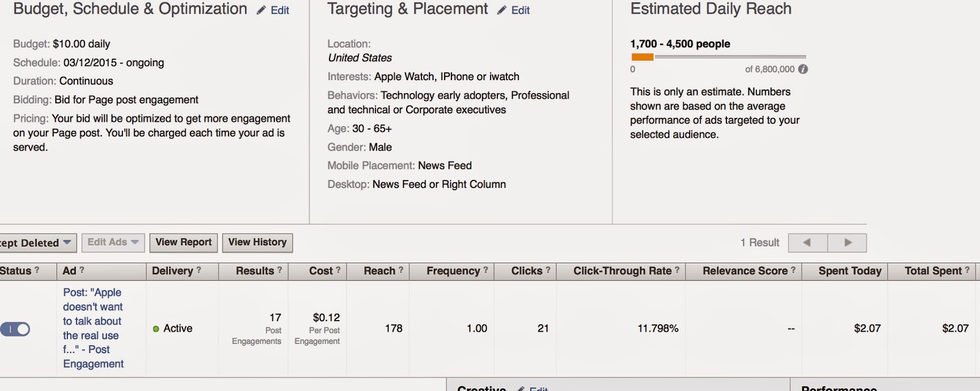The width and height of the screenshot is (980, 391).
Task: Click the $0.12 cost per engagement value
Action: point(326,318)
